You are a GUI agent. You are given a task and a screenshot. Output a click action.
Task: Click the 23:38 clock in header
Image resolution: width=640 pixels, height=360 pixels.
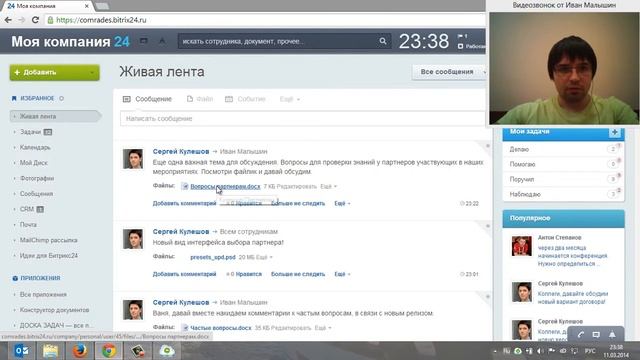tap(424, 41)
